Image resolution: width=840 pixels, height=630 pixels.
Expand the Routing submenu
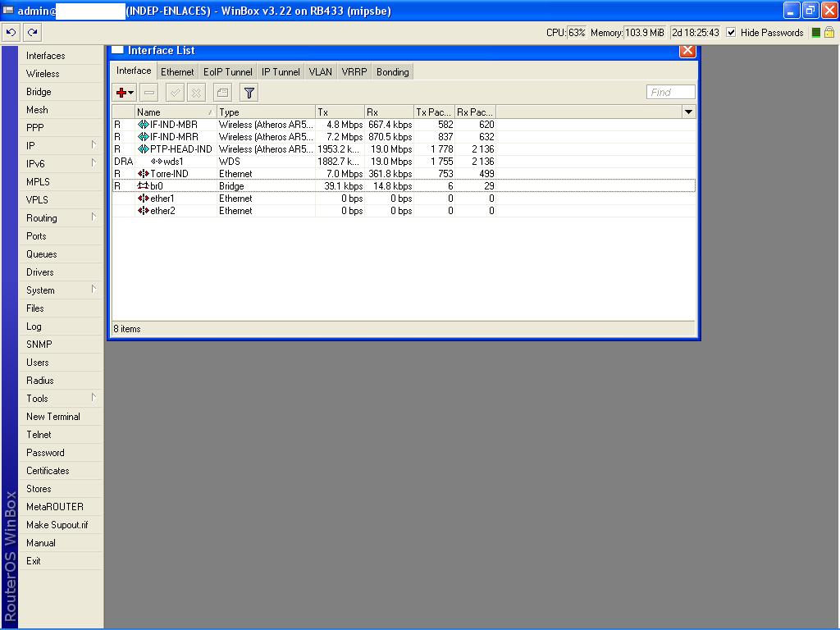point(94,217)
